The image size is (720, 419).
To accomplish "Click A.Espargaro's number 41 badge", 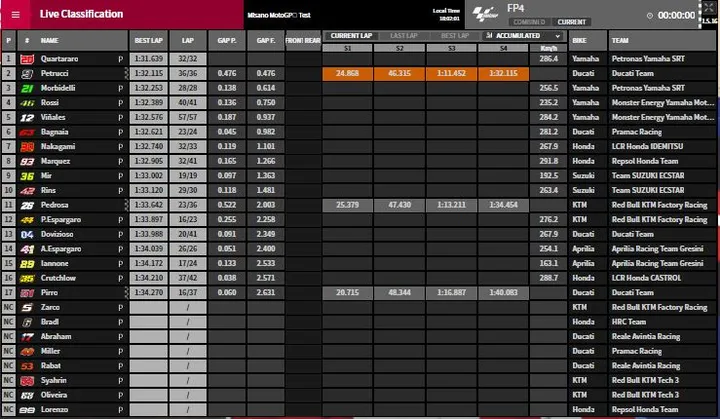I will (27, 249).
